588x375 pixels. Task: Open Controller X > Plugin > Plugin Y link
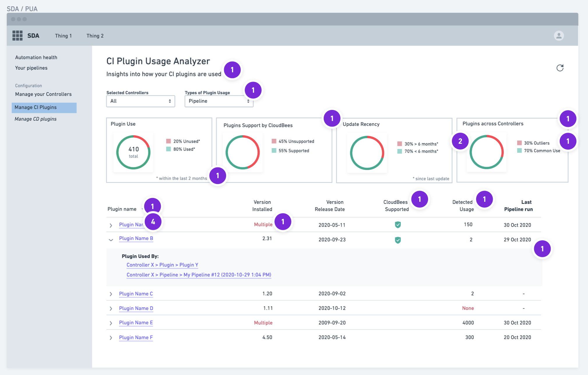[162, 265]
